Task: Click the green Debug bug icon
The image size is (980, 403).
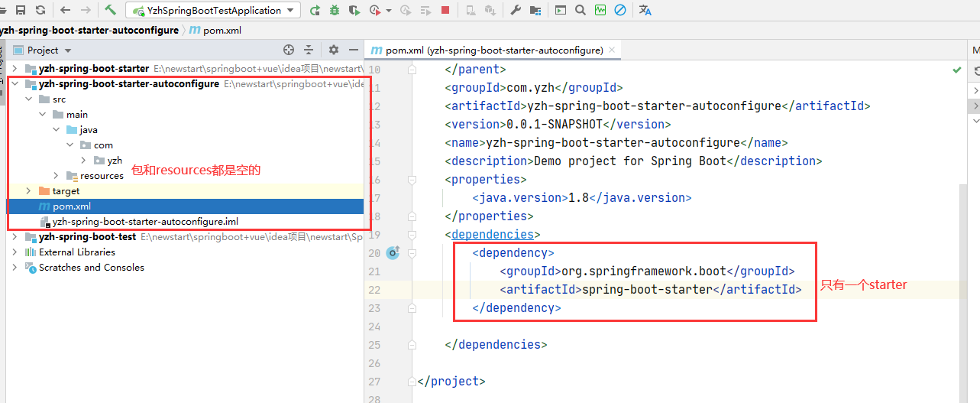Action: 334,10
